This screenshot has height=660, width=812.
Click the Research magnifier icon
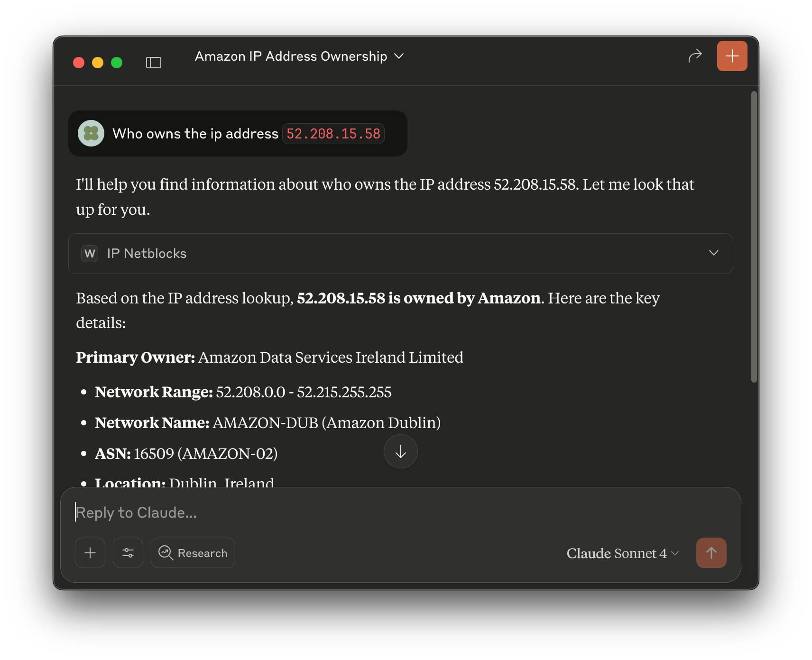click(x=165, y=553)
